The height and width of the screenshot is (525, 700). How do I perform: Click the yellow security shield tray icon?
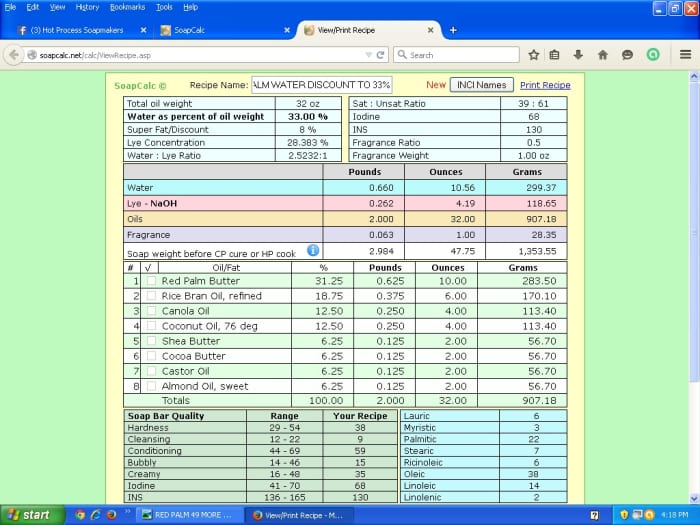[x=624, y=515]
